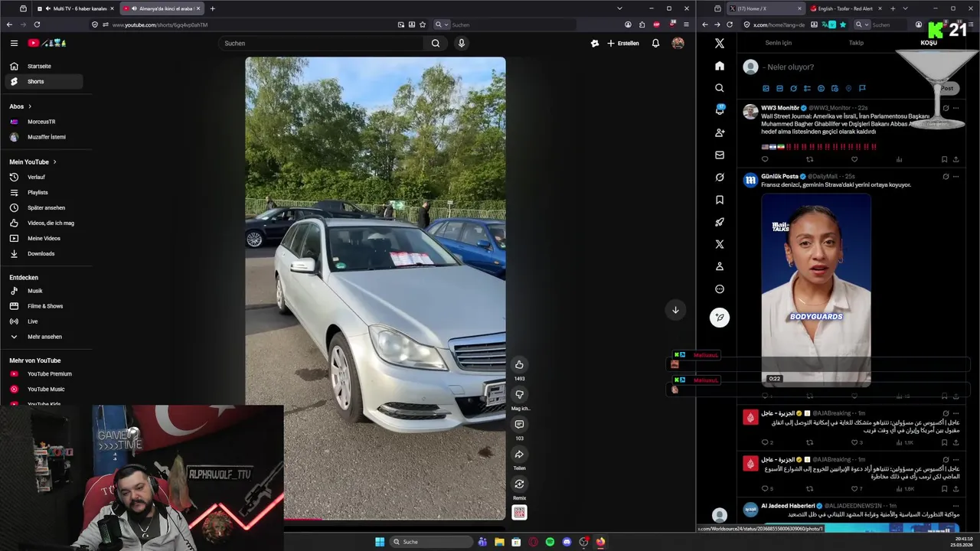This screenshot has height=551, width=980.
Task: Open Meine Videos in sidebar
Action: [44, 239]
